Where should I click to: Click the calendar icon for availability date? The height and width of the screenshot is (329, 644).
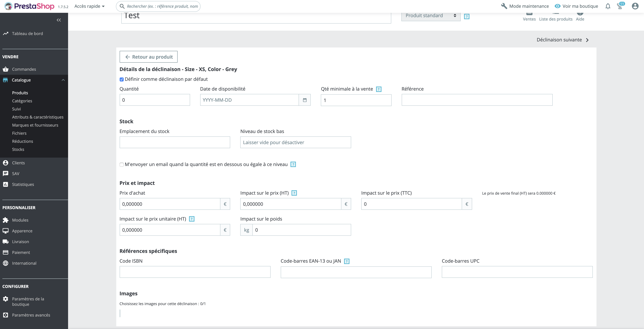[x=304, y=100]
